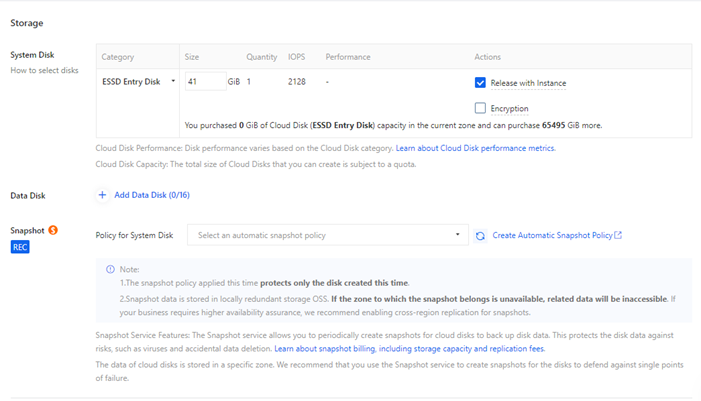Click the blue REC recommended badge

pos(20,247)
